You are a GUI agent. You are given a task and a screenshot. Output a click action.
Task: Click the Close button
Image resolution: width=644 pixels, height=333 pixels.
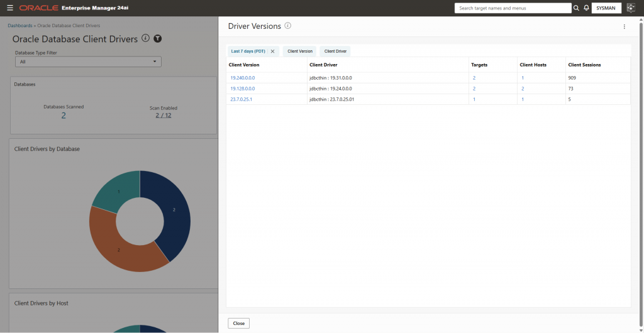[238, 323]
